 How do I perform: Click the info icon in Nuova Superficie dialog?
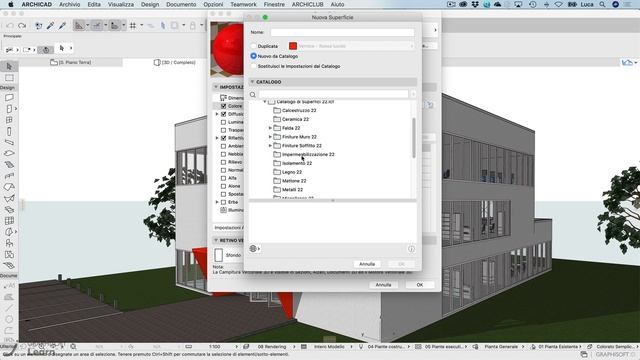click(411, 249)
